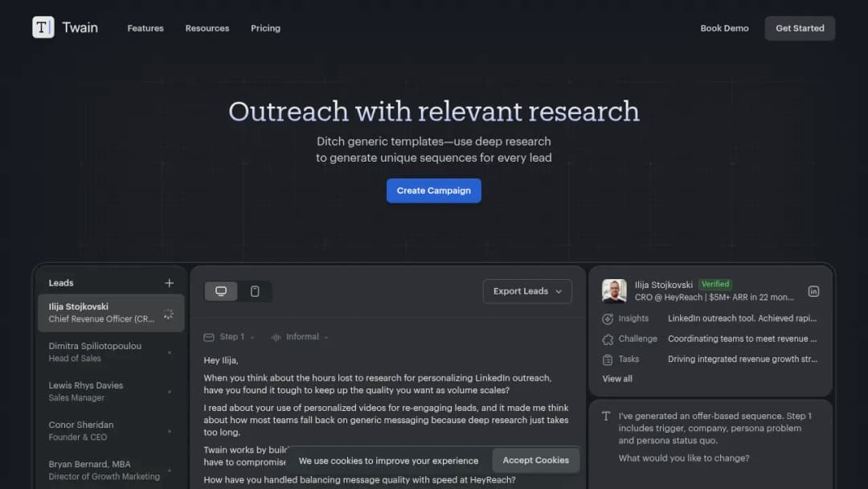Screen dimensions: 868x489
Task: Open the Features menu
Action: click(145, 28)
